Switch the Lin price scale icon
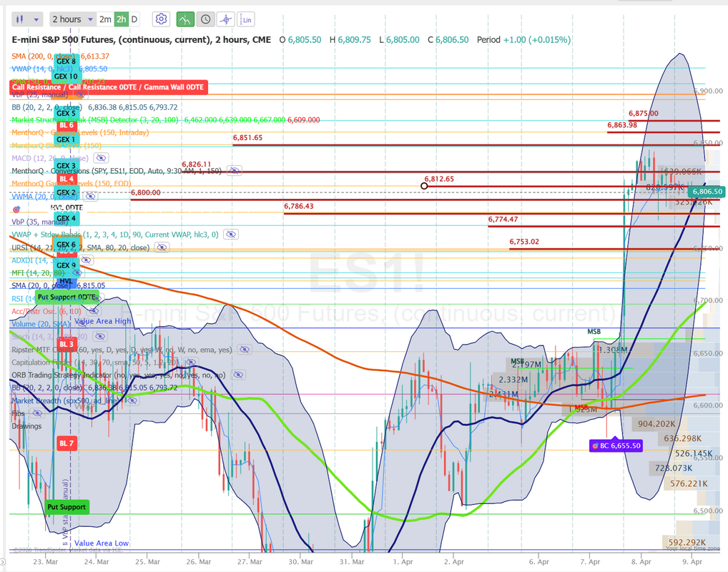The width and height of the screenshot is (728, 572). (246, 19)
